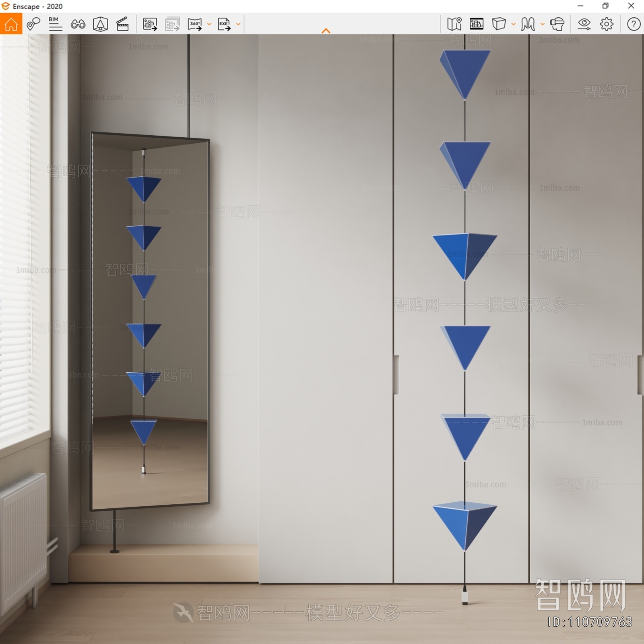Toggle the mini map icon
Image resolution: width=644 pixels, height=644 pixels.
(454, 24)
